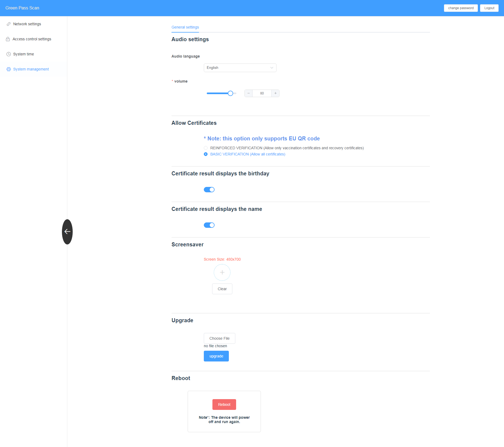Click the Network settings link icon
504x447 pixels.
9,24
